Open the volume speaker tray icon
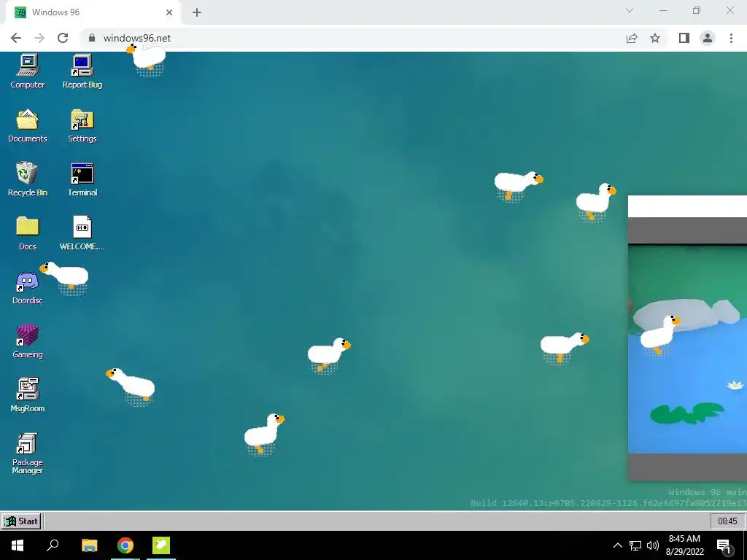 [653, 545]
